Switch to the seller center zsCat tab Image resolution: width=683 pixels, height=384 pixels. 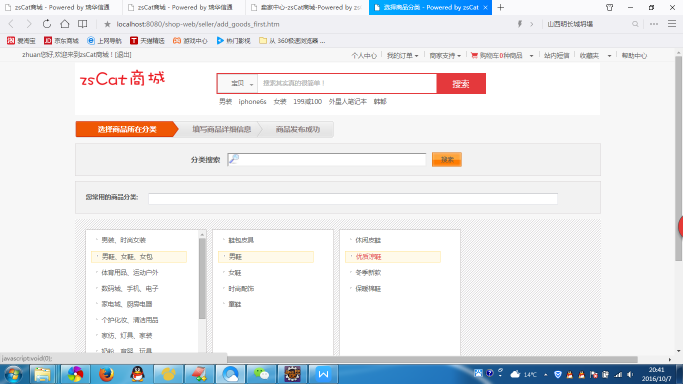pos(307,7)
